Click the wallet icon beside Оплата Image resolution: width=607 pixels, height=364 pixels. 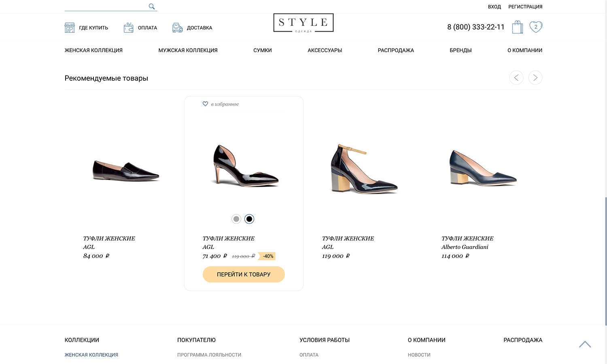pos(129,28)
